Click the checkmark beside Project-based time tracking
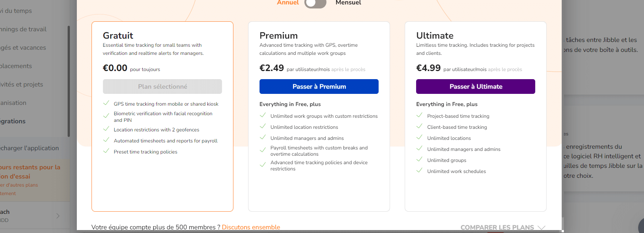This screenshot has height=233, width=644. pyautogui.click(x=419, y=115)
